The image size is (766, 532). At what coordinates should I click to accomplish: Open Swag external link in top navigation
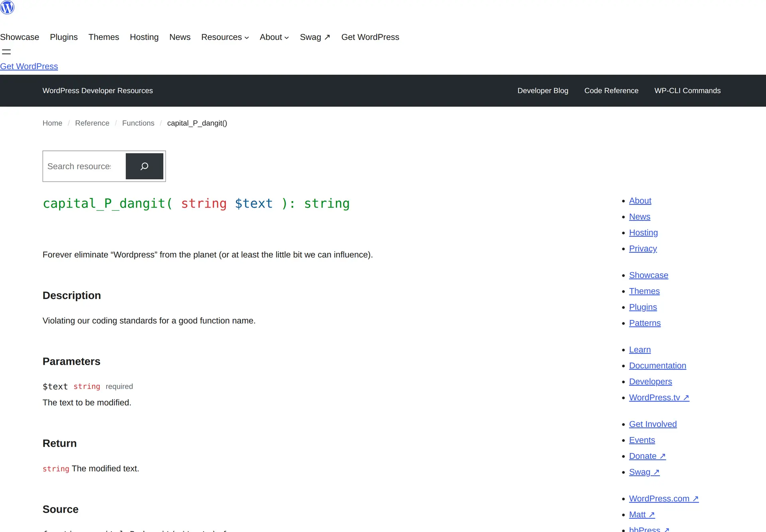[x=315, y=37]
